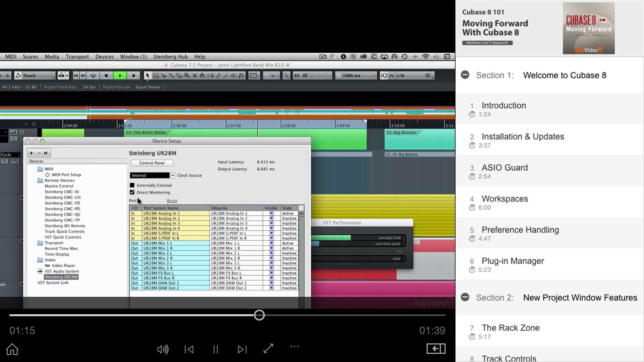Toggle Visible for UR28M FX Bus L
644x362 pixels.
(x=271, y=273)
